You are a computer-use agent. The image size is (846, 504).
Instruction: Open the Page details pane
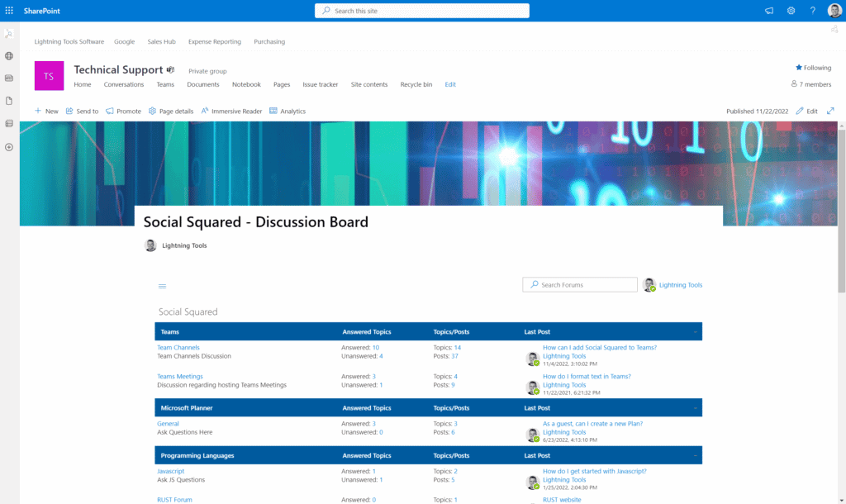[x=170, y=111]
